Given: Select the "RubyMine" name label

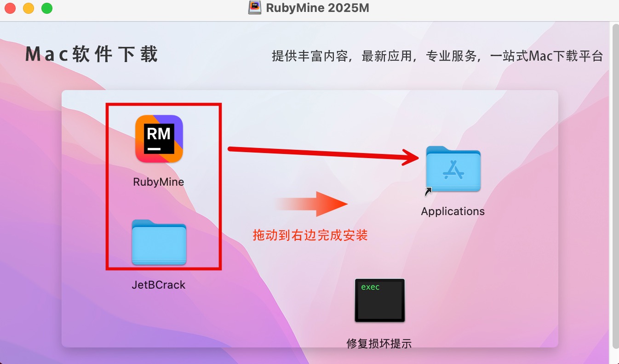Looking at the screenshot, I should (159, 182).
